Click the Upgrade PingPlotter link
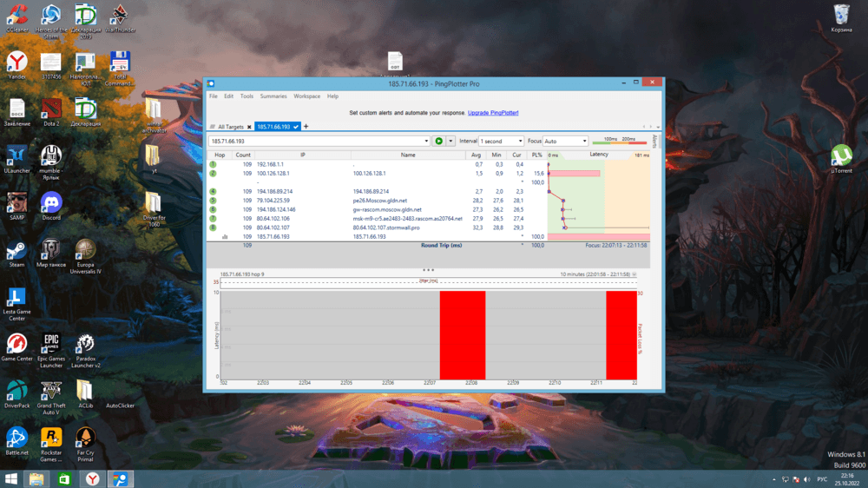The image size is (868, 488). point(493,113)
